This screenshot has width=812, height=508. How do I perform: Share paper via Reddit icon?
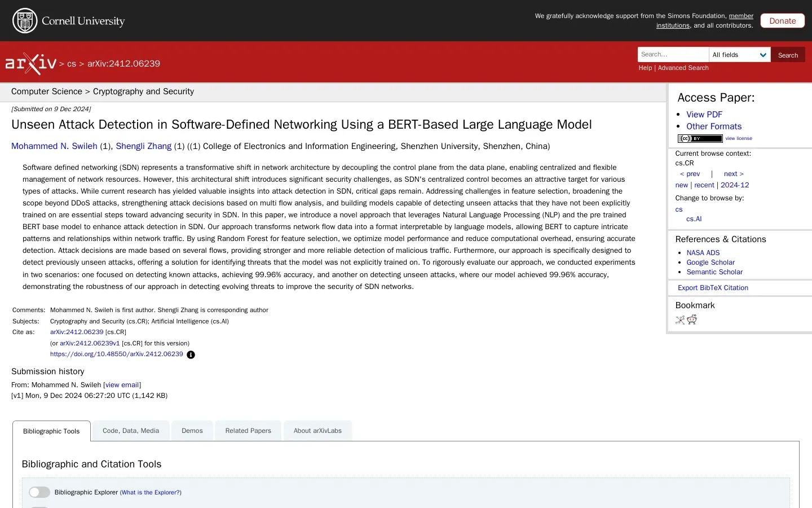coord(692,320)
